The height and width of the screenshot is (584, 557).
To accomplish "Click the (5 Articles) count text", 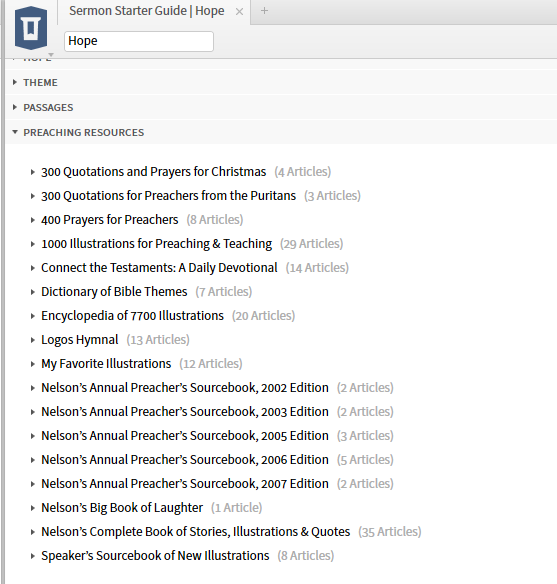I will (365, 460).
